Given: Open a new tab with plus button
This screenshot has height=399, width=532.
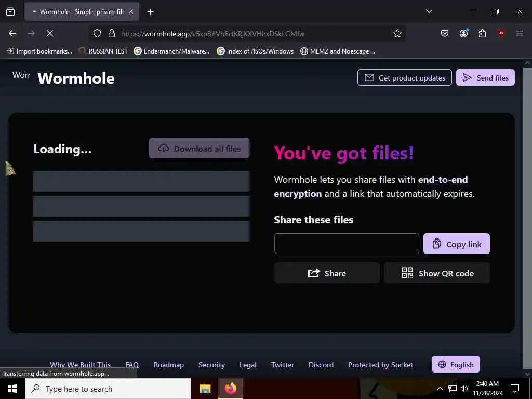Looking at the screenshot, I should pos(150,12).
